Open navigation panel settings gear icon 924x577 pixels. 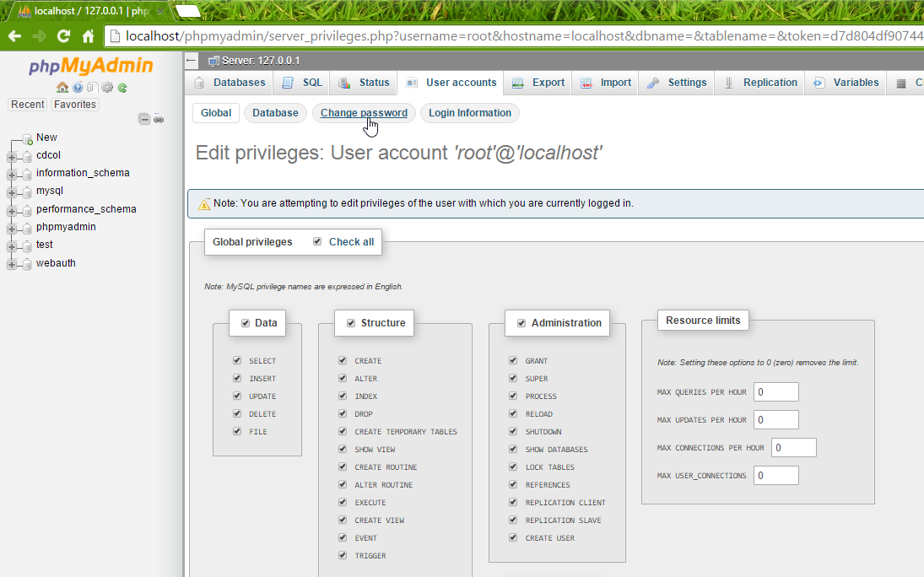[107, 87]
